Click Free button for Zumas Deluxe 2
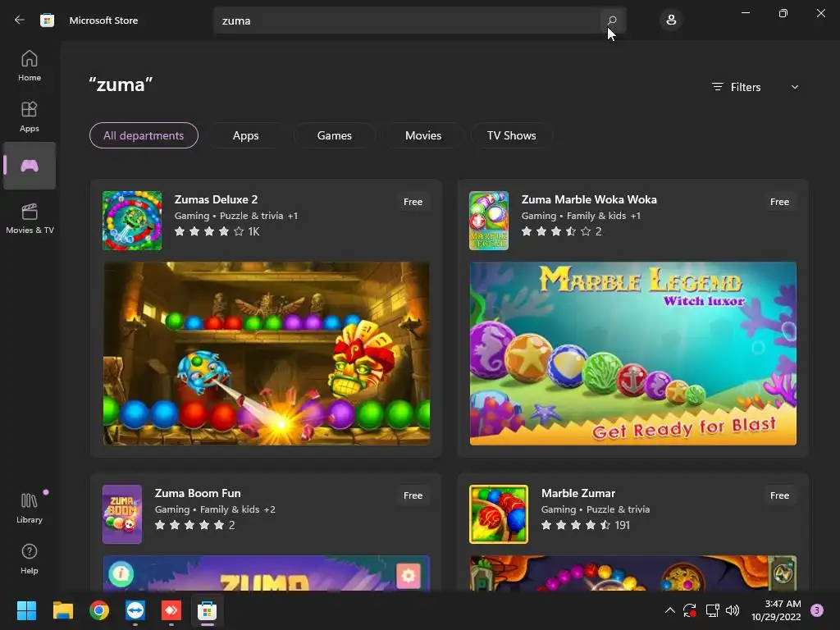The width and height of the screenshot is (840, 630). pyautogui.click(x=413, y=202)
